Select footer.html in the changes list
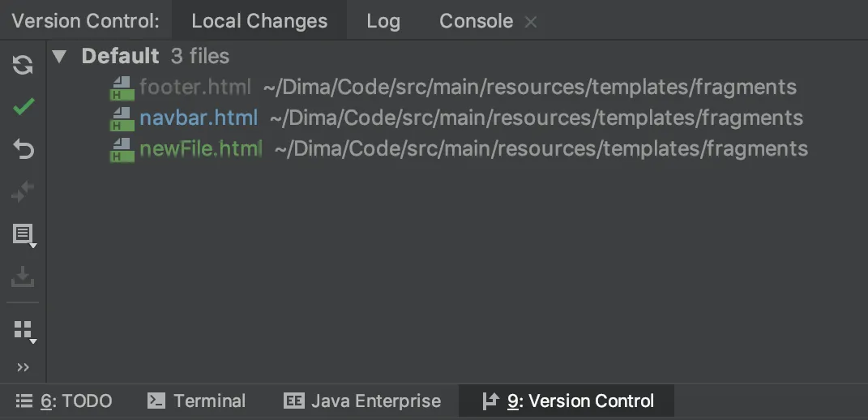This screenshot has height=420, width=868. [x=195, y=88]
